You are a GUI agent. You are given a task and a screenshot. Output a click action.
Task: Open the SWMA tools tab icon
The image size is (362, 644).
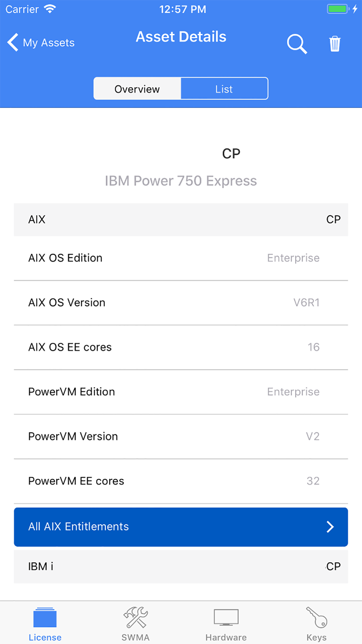point(136,617)
